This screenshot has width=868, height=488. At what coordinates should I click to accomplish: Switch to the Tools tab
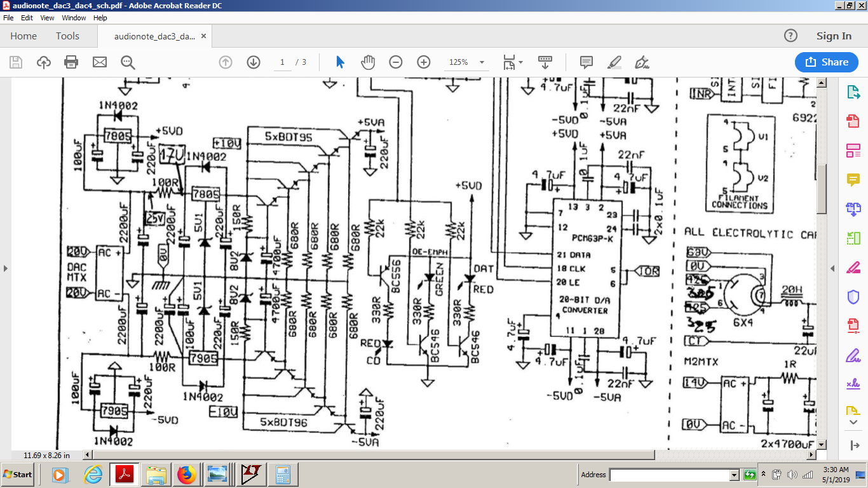point(67,36)
